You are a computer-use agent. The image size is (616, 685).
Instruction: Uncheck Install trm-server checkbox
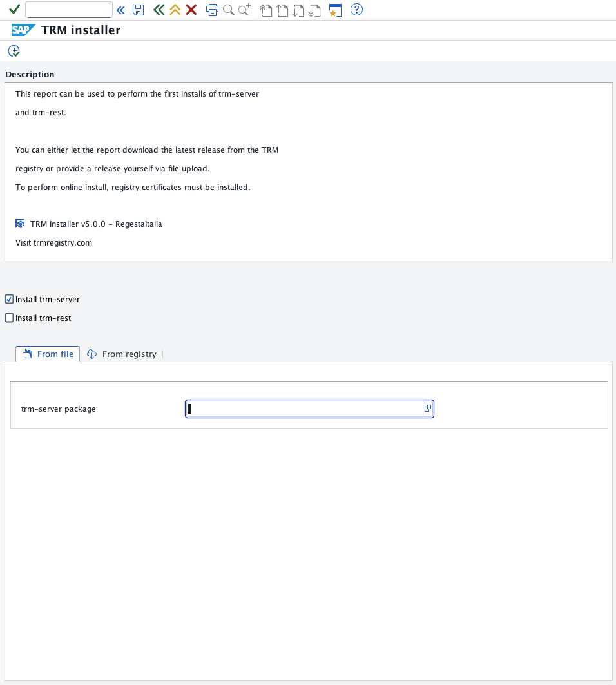[9, 299]
